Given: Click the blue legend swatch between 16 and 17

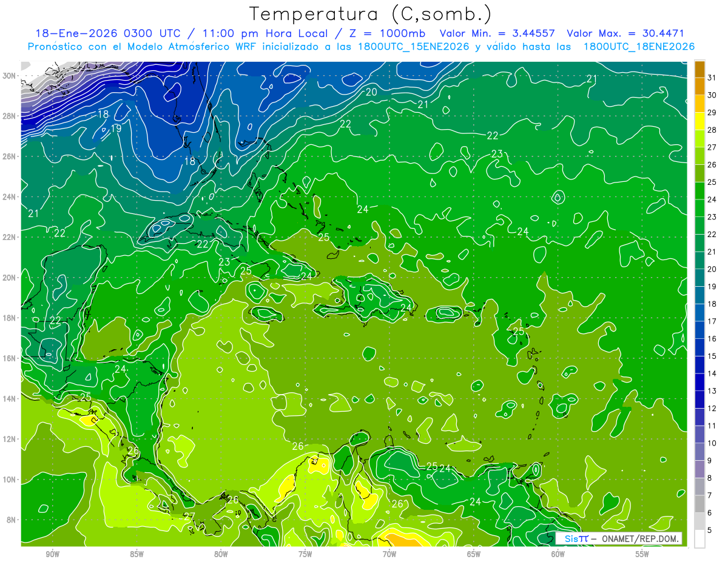Looking at the screenshot, I should [699, 329].
